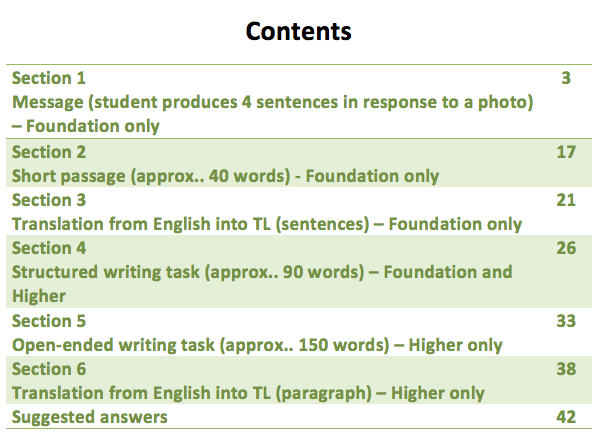The height and width of the screenshot is (448, 597).
Task: Click page number 3
Action: (566, 78)
